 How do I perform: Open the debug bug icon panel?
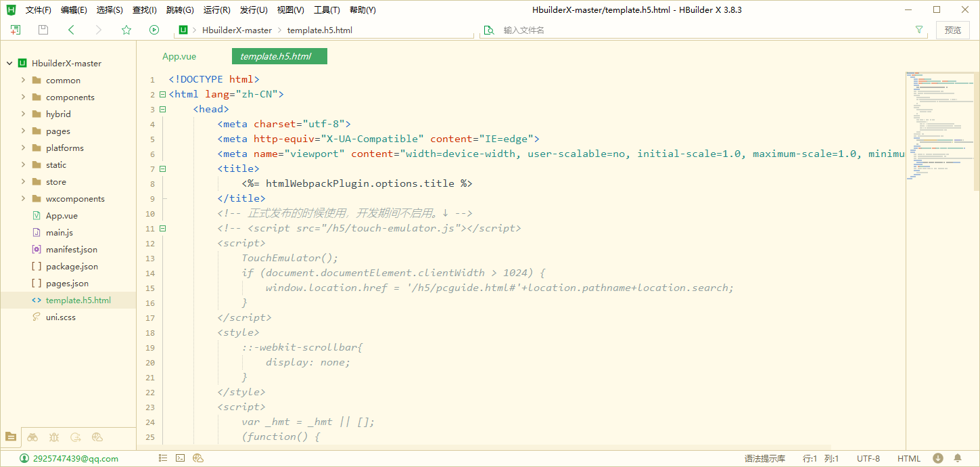click(x=54, y=437)
